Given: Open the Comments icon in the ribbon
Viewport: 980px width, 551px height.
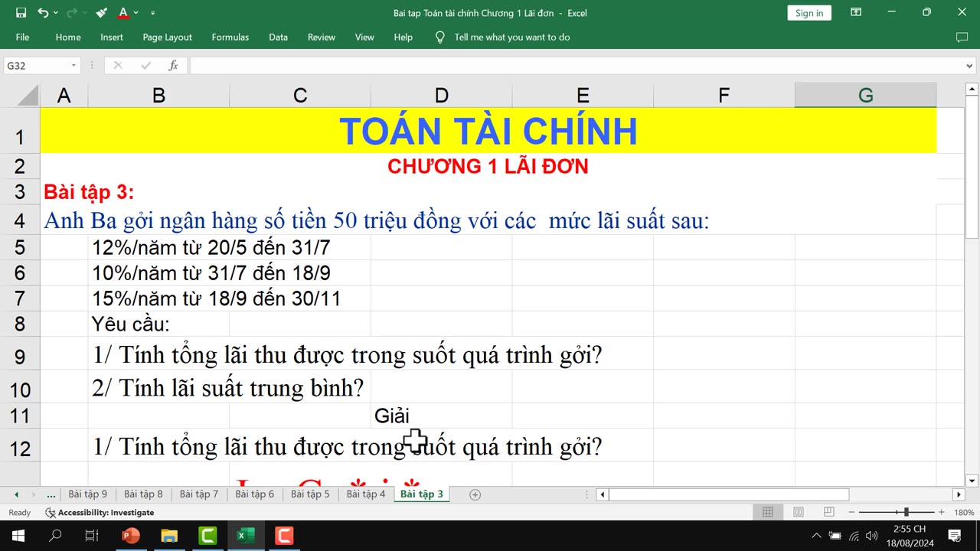Looking at the screenshot, I should pos(962,37).
